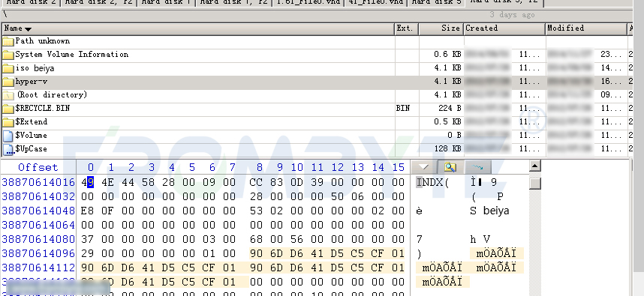Click offset 38870614064 in hex view
Image resolution: width=644 pixels, height=296 pixels.
38,225
